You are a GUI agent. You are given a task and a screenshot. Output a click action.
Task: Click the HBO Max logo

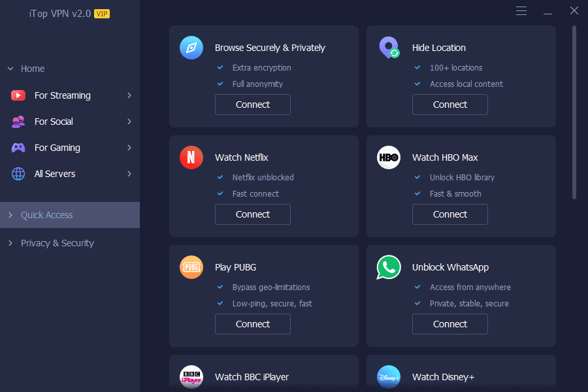tap(388, 157)
